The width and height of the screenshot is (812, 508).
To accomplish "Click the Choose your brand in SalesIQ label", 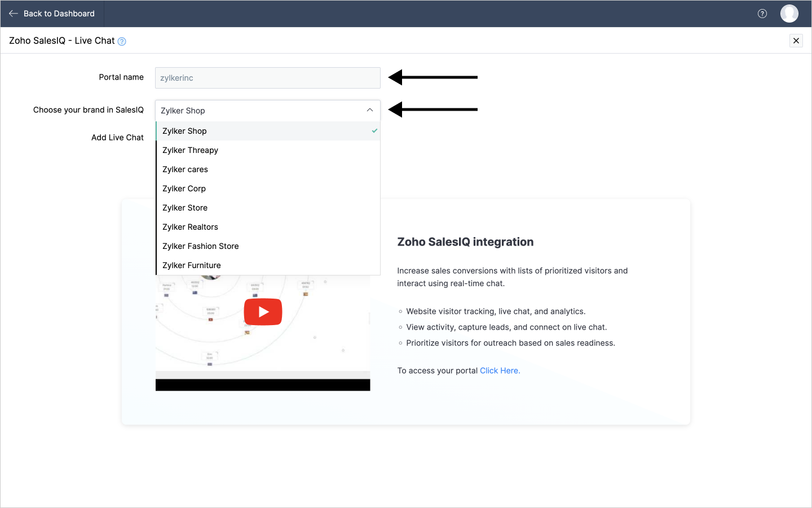I will [89, 110].
